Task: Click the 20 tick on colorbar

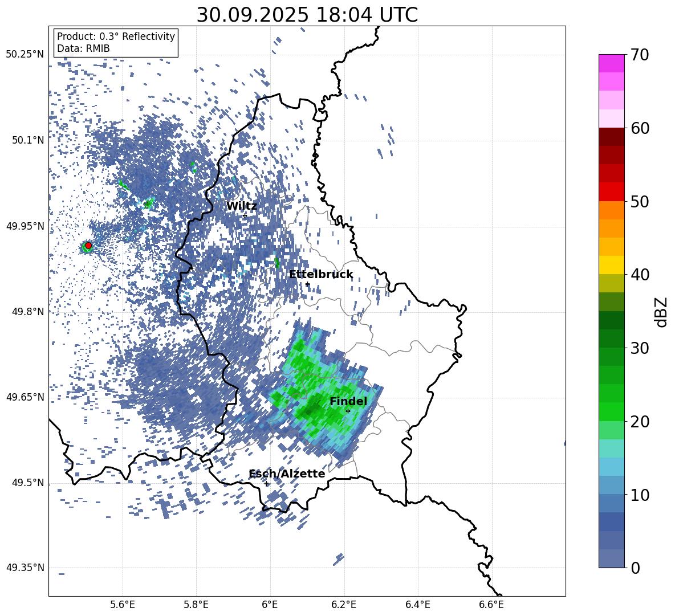Action: click(x=640, y=422)
